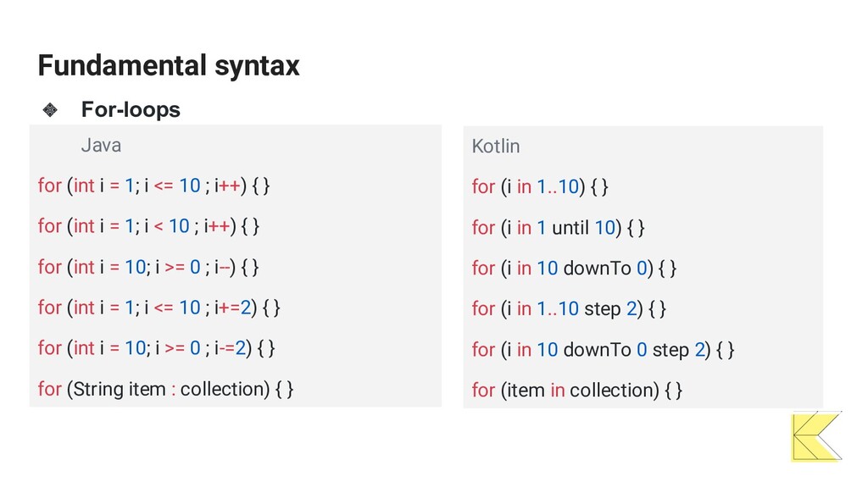Image resolution: width=868 pixels, height=488 pixels.
Task: Click the Kotlin line 10 downTo 0) { }
Action: click(x=574, y=269)
